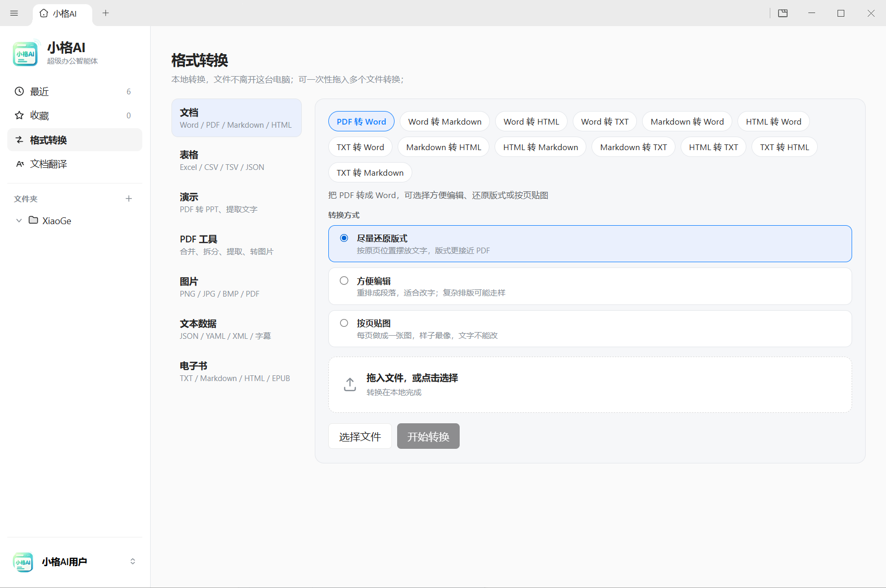This screenshot has width=886, height=588.
Task: Minimize the 小格AI window
Action: point(811,13)
